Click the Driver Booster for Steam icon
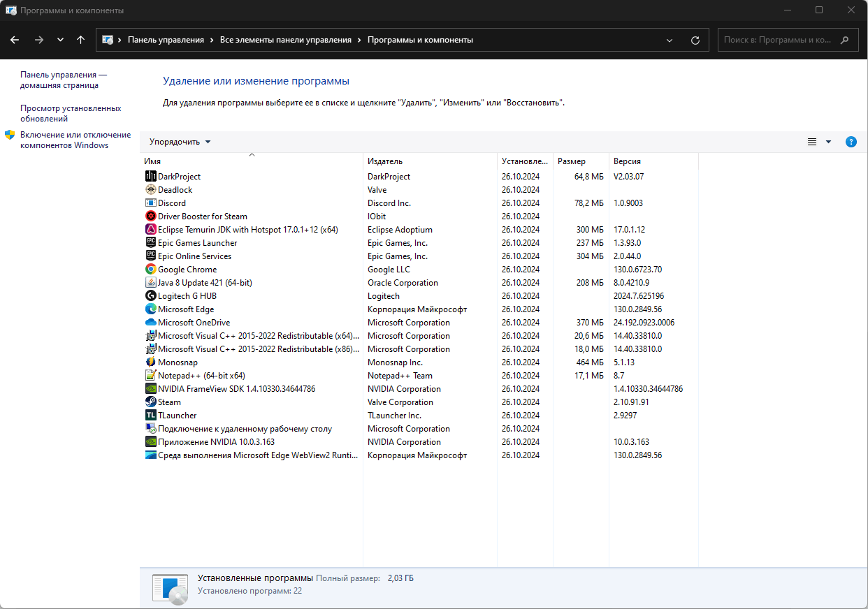This screenshot has height=609, width=868. pyautogui.click(x=150, y=217)
